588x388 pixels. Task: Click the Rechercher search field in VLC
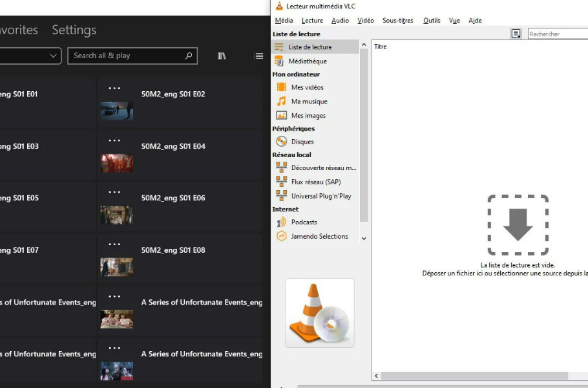558,34
